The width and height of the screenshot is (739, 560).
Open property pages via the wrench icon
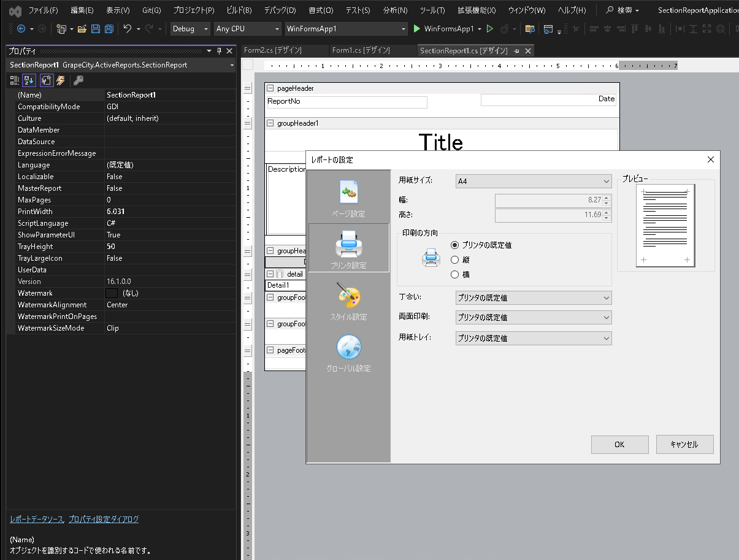pyautogui.click(x=78, y=80)
